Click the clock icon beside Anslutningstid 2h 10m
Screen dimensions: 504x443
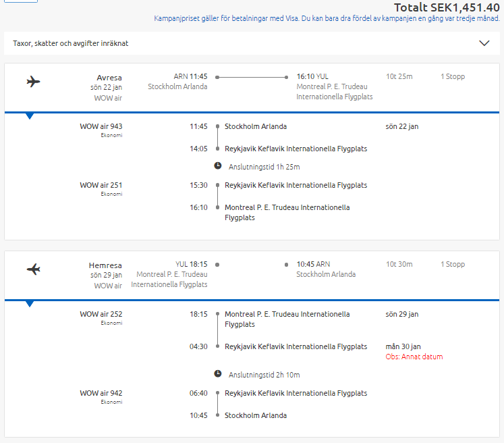coord(218,374)
